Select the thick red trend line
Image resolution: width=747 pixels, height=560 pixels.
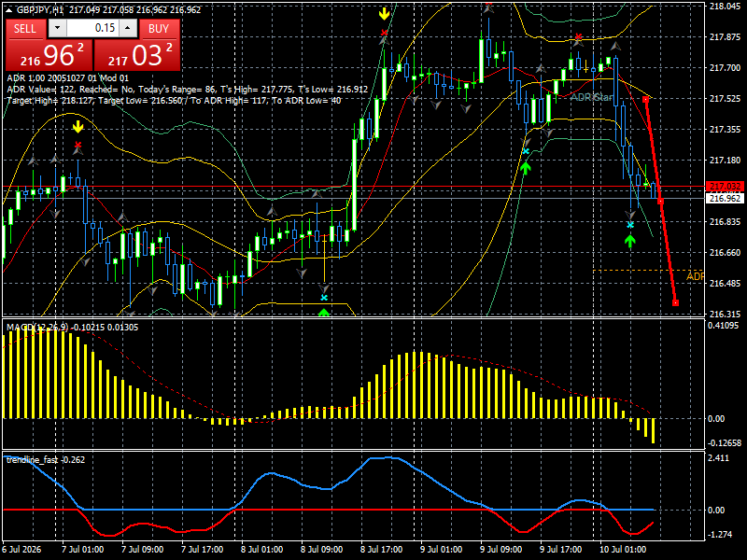pyautogui.click(x=660, y=201)
